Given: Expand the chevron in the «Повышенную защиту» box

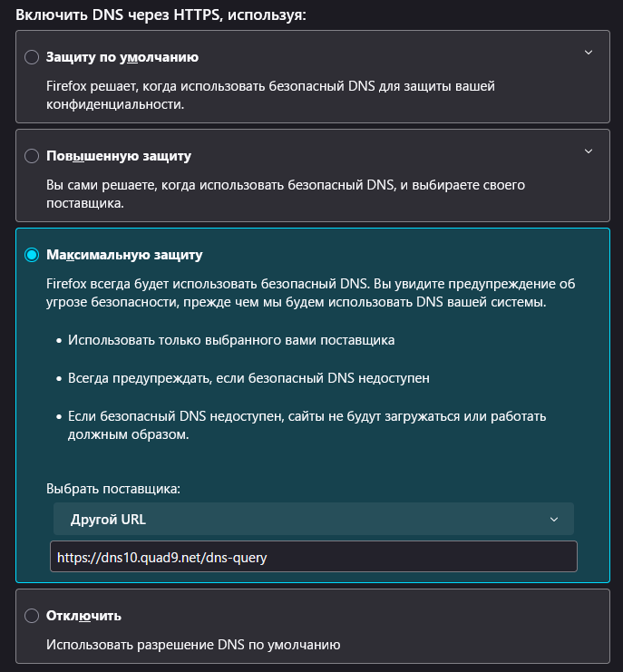Looking at the screenshot, I should 589,151.
